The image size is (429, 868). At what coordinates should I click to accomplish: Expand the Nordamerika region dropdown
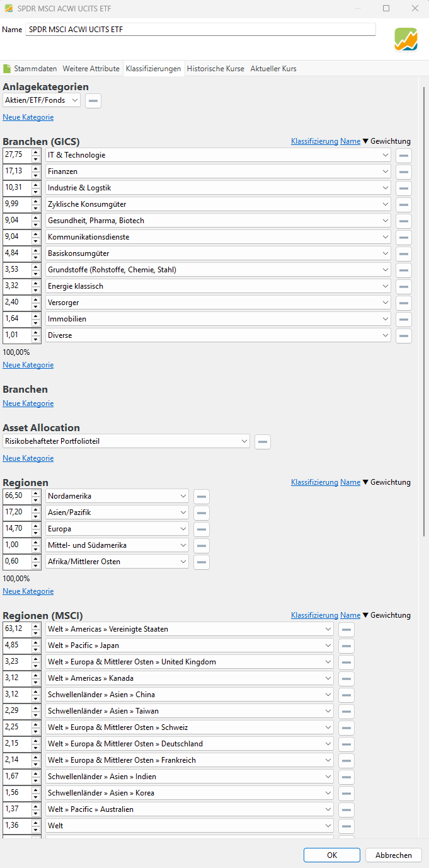point(117,496)
